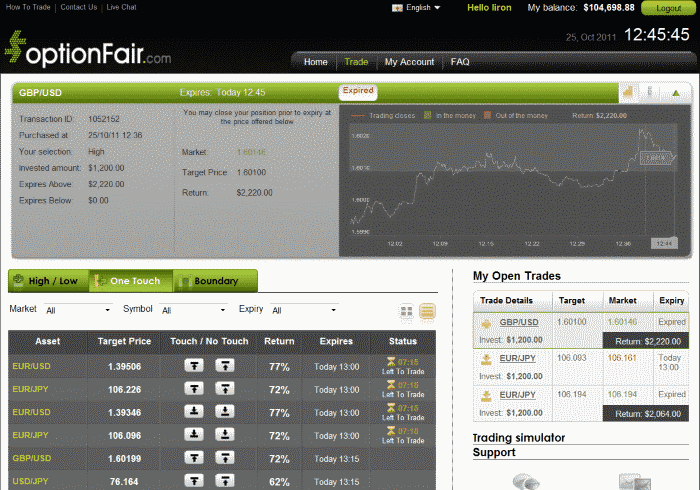Viewport: 700px width, 490px height.
Task: Switch to list view icon
Action: [428, 312]
